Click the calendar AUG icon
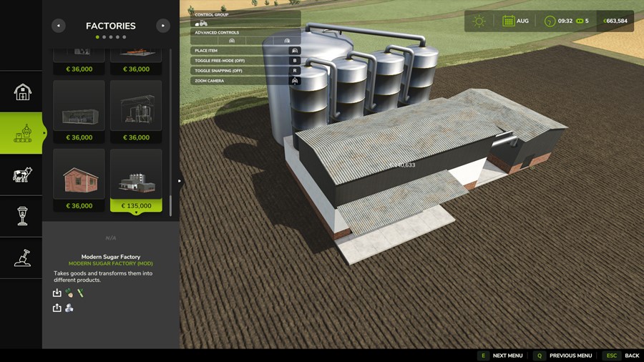This screenshot has height=362, width=644. tap(509, 21)
